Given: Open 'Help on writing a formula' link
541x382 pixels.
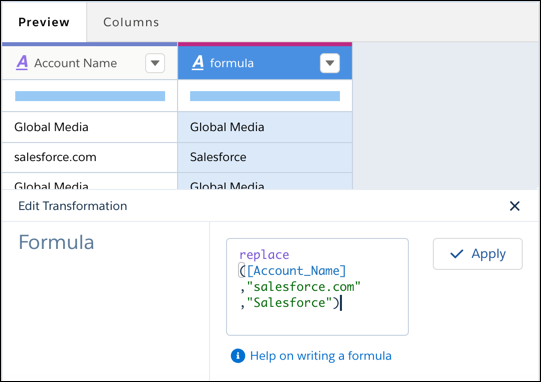Looking at the screenshot, I should (x=321, y=356).
